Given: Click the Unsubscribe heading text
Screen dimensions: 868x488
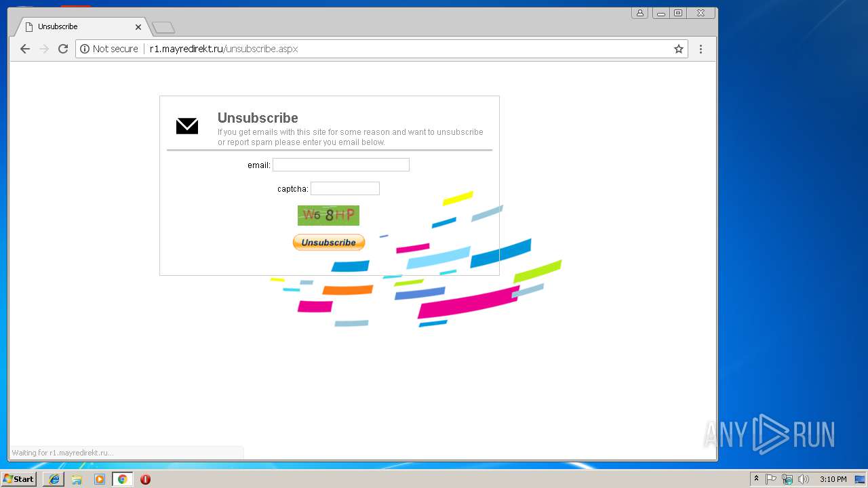Looking at the screenshot, I should [258, 118].
